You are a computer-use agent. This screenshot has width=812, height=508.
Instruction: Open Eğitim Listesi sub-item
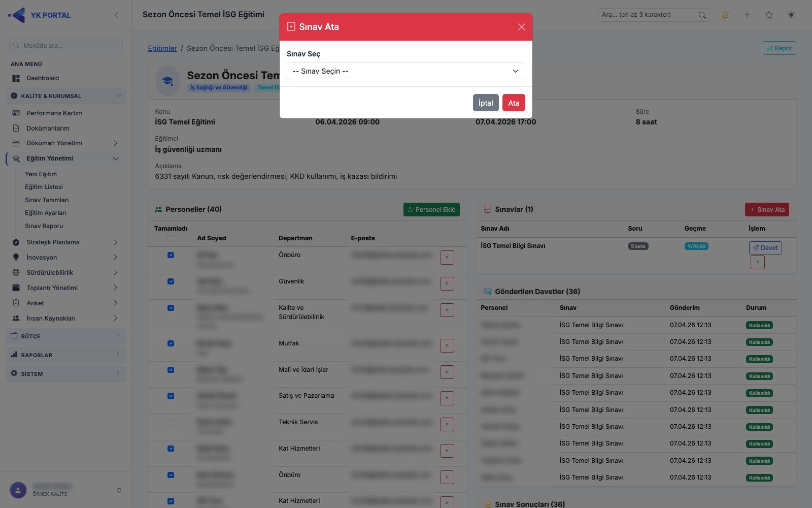[x=44, y=187]
